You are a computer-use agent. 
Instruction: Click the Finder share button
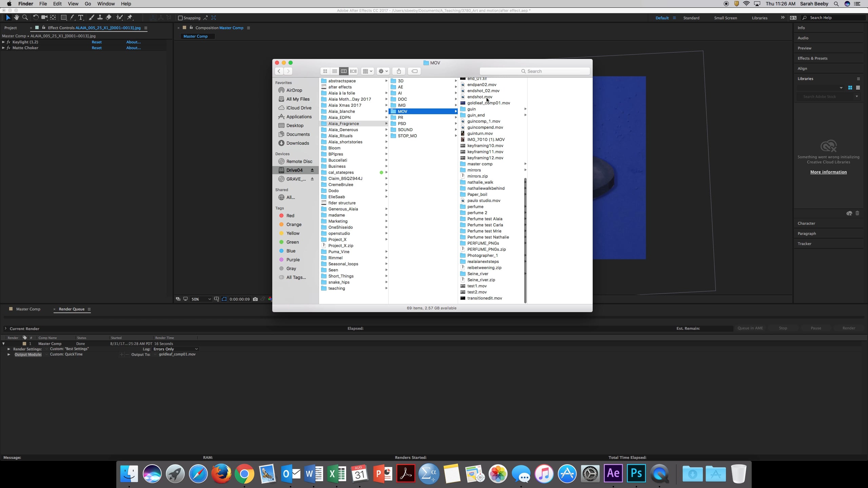point(399,71)
